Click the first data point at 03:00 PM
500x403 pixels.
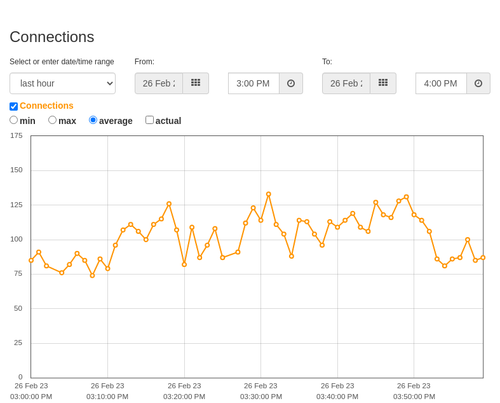(31, 260)
